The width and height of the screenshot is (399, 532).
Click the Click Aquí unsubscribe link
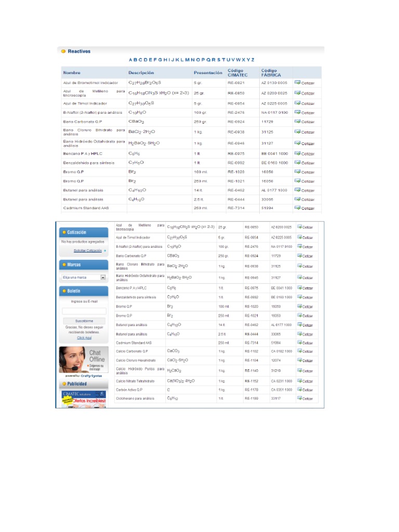pyautogui.click(x=84, y=338)
